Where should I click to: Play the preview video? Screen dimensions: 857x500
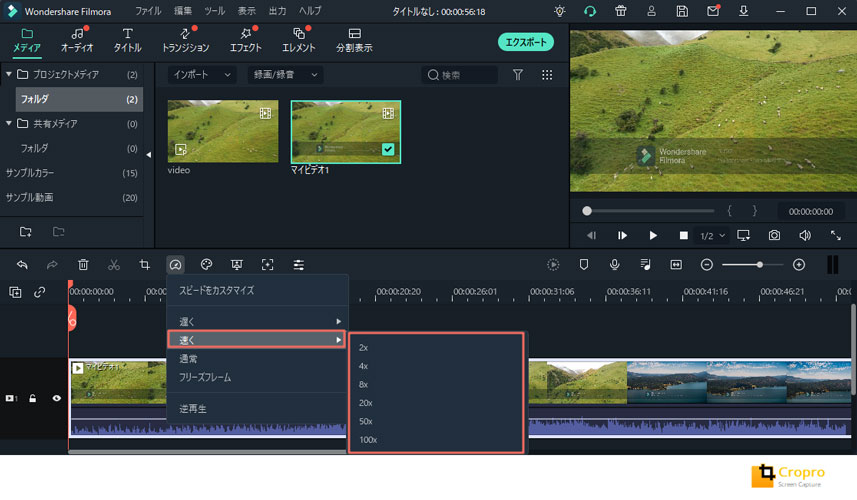click(x=653, y=236)
